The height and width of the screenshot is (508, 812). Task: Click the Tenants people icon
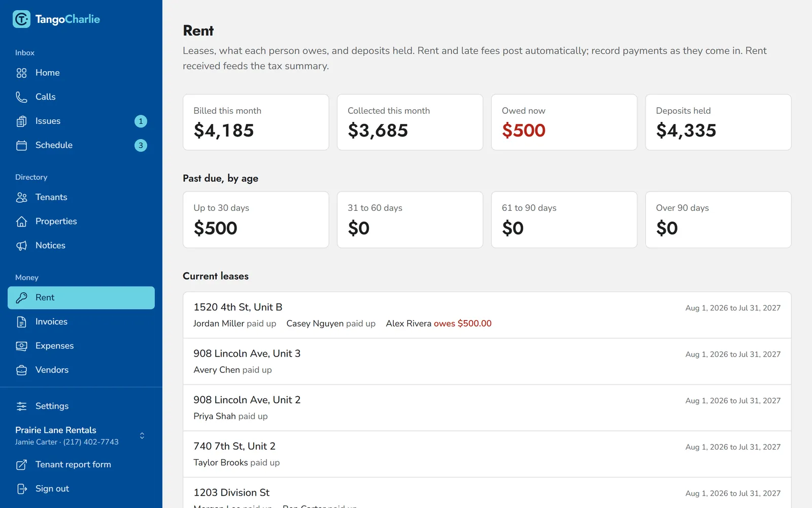pos(21,197)
